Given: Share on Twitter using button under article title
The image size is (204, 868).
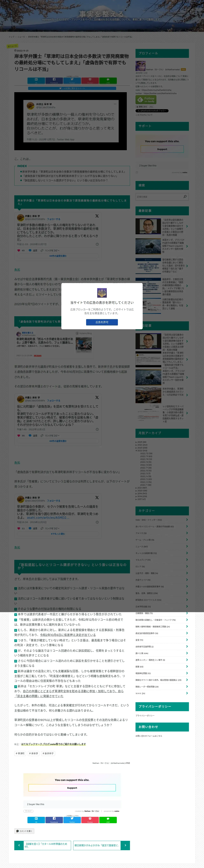Looking at the screenshot, I should 72,81.
